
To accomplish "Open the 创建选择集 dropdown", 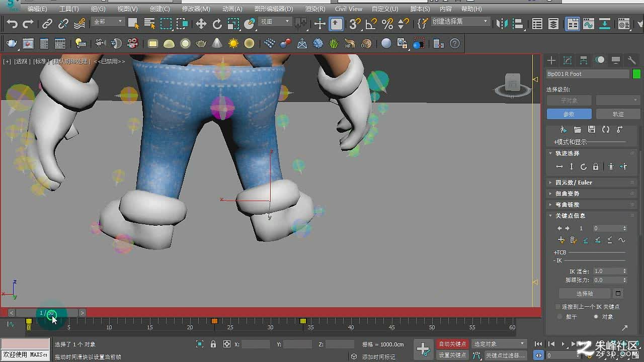I will pyautogui.click(x=460, y=22).
